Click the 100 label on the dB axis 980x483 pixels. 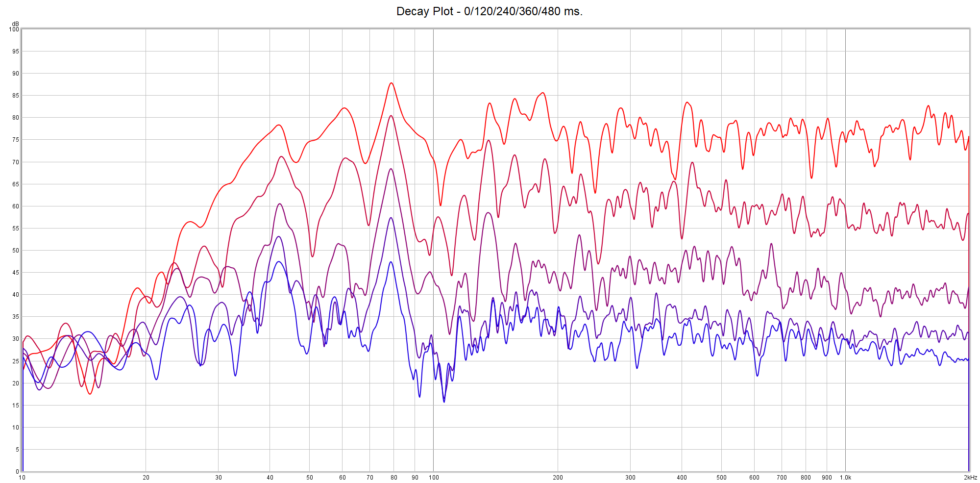14,29
